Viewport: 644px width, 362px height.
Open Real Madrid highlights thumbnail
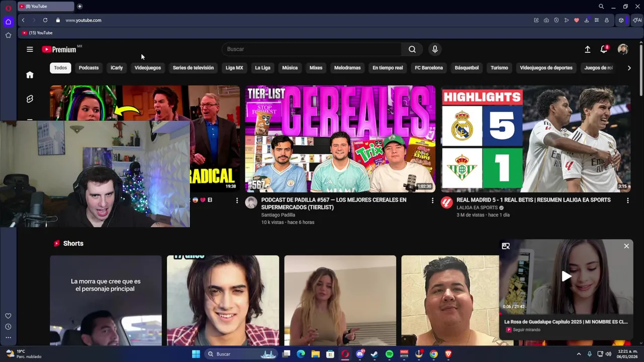click(536, 139)
